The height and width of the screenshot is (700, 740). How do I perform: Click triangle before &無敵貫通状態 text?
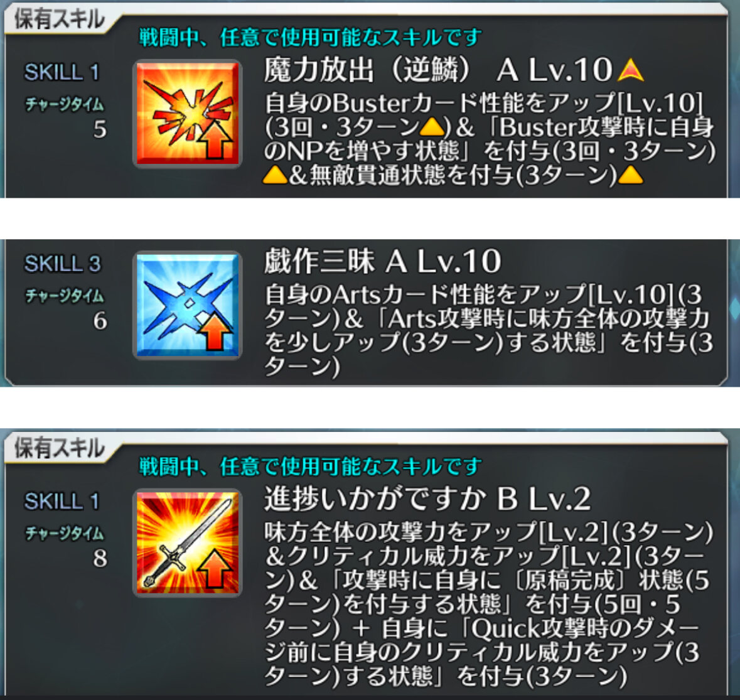click(275, 175)
